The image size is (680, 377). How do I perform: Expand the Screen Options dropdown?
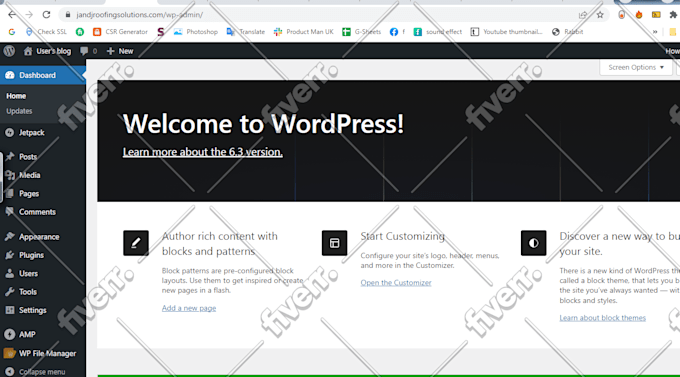[636, 67]
